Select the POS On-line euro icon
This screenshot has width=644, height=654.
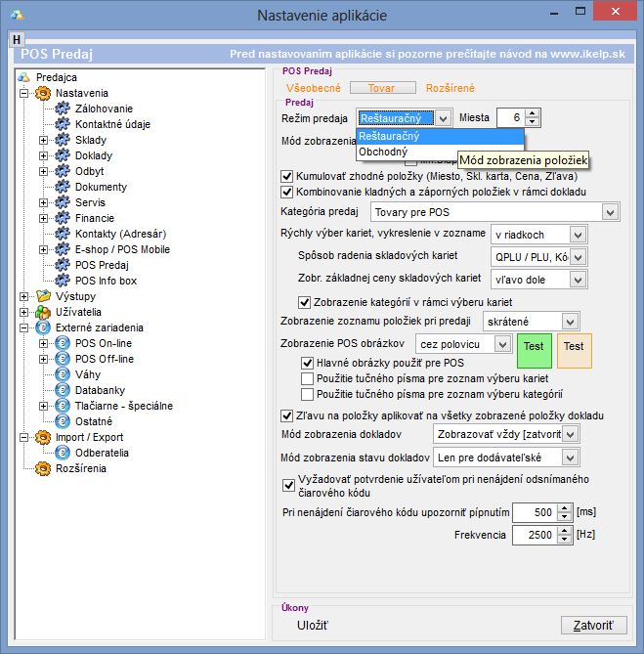pyautogui.click(x=63, y=343)
